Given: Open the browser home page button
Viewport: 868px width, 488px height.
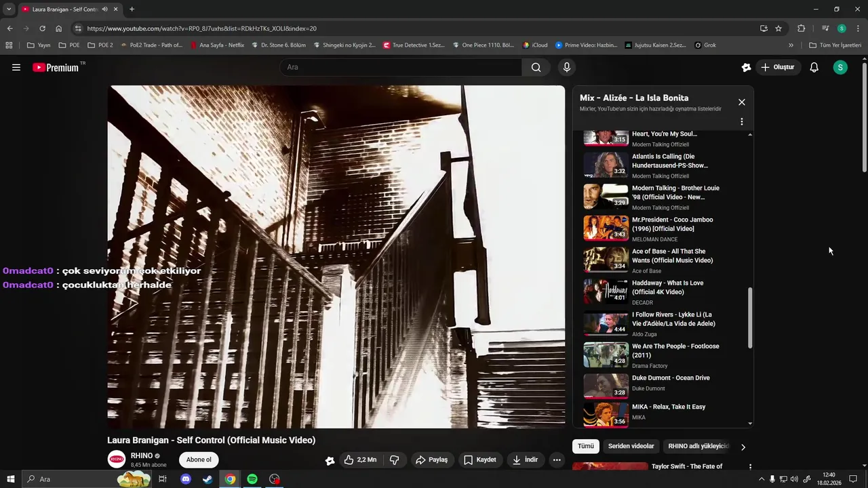Looking at the screenshot, I should (x=59, y=28).
